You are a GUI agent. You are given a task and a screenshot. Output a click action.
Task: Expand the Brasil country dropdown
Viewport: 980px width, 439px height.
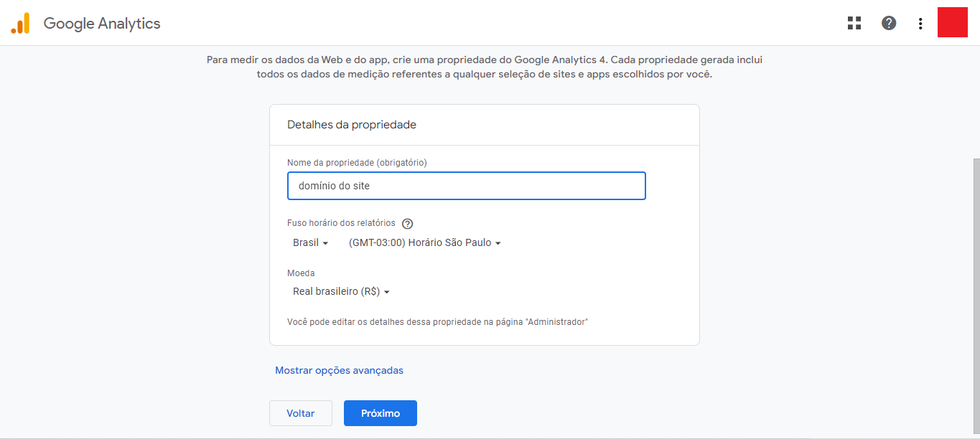310,243
